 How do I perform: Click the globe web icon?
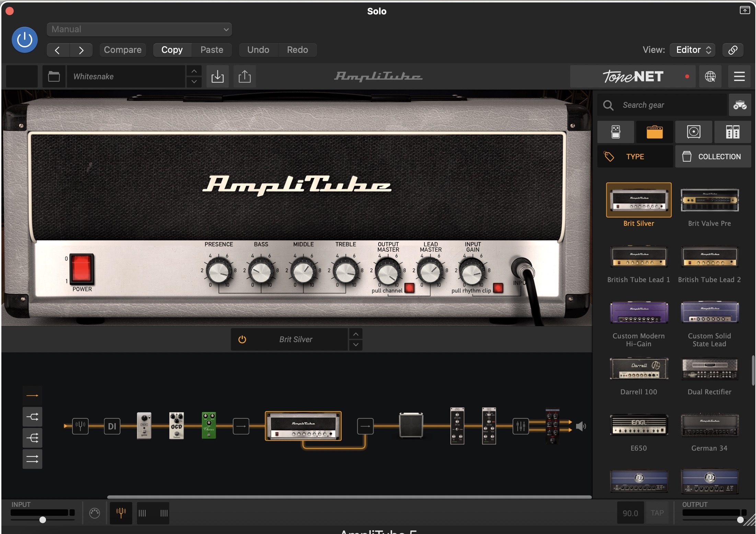pos(710,76)
